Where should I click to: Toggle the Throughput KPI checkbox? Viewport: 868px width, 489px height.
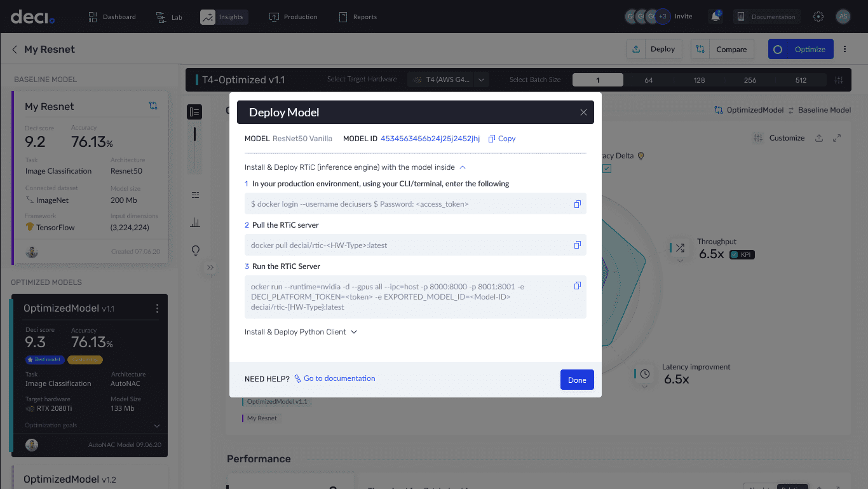pos(734,254)
